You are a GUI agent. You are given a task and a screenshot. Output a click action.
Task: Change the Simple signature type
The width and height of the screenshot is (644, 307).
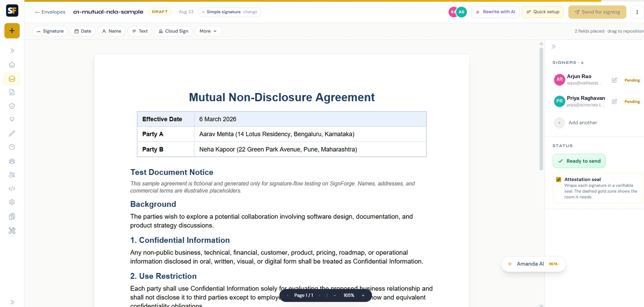pos(250,12)
